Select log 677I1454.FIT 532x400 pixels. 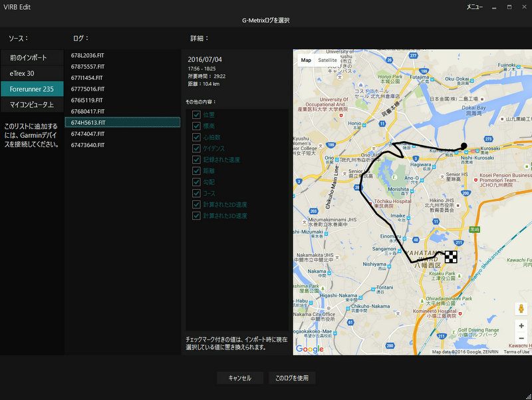(122, 78)
